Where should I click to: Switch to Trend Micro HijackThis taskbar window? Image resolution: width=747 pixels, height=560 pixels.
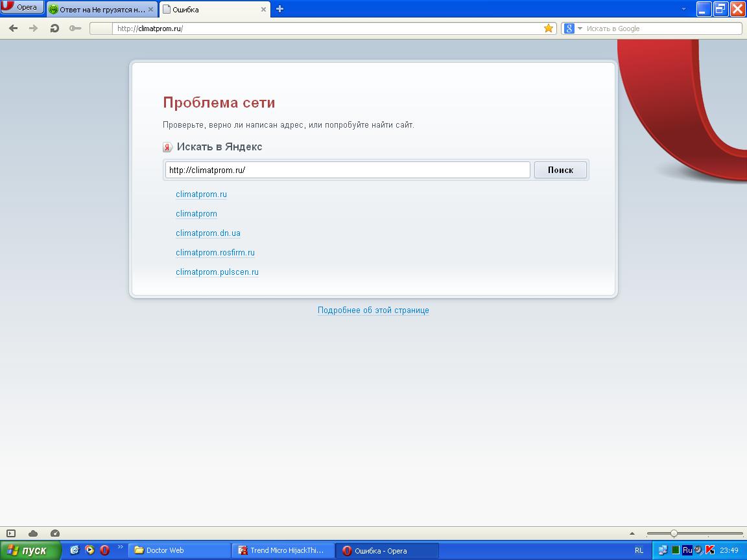283,550
